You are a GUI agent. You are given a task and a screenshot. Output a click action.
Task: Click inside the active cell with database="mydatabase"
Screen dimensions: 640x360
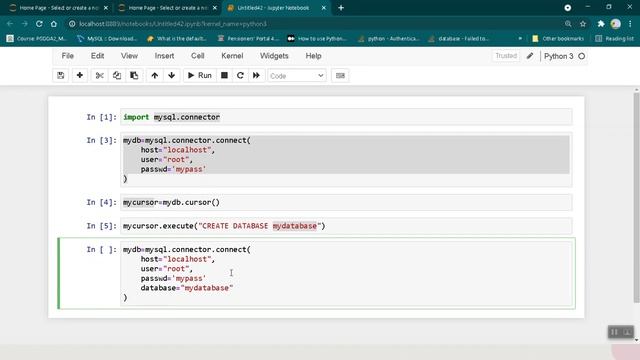coord(346,273)
